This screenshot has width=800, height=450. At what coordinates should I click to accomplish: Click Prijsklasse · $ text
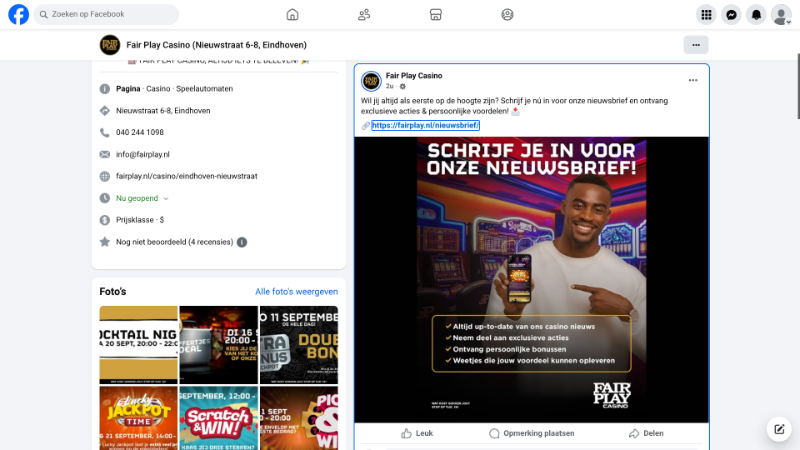click(x=140, y=220)
